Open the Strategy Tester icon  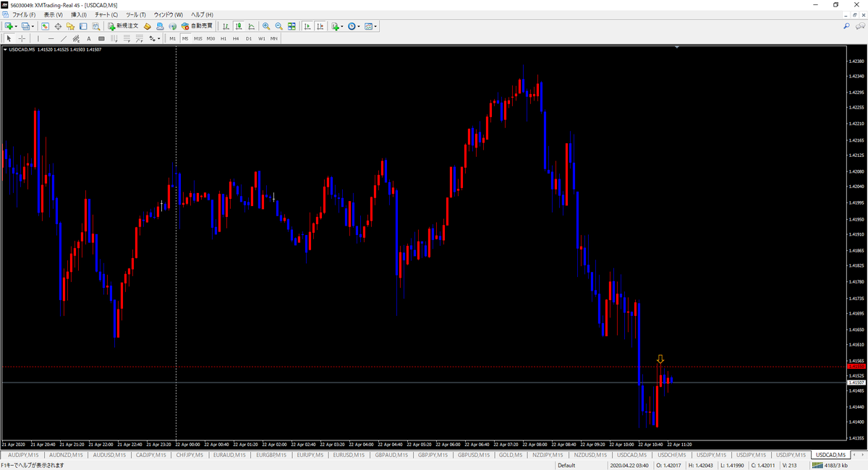coord(95,26)
